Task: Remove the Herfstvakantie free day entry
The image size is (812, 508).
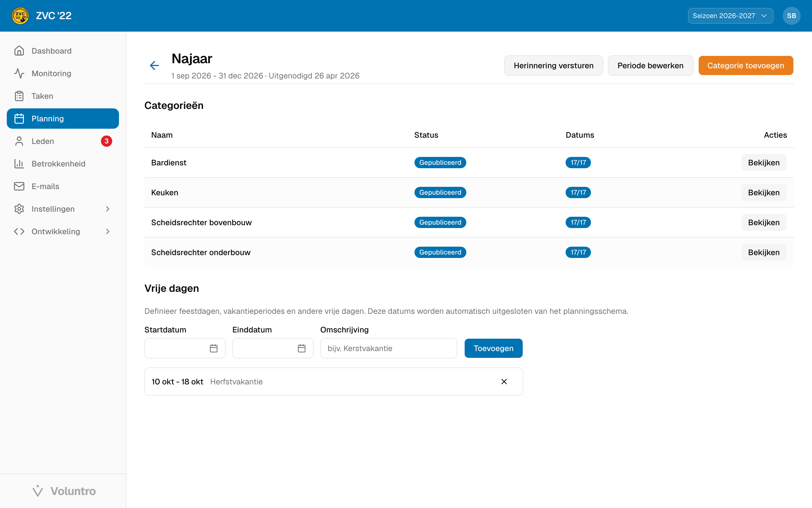Action: (x=504, y=381)
